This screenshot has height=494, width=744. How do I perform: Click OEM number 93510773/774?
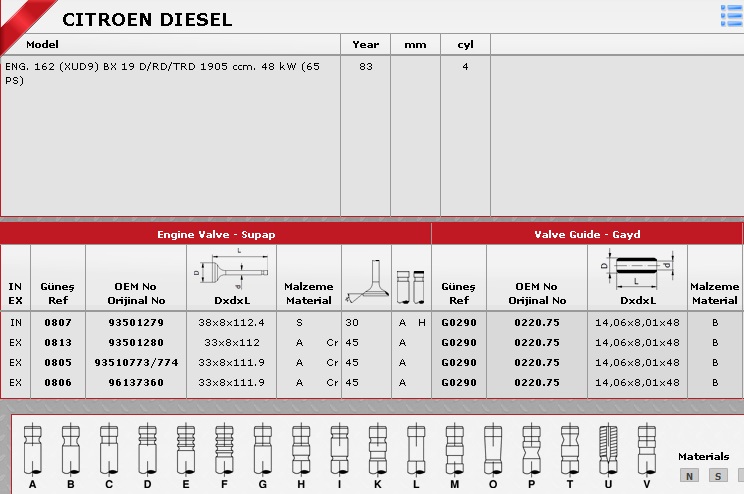(135, 363)
